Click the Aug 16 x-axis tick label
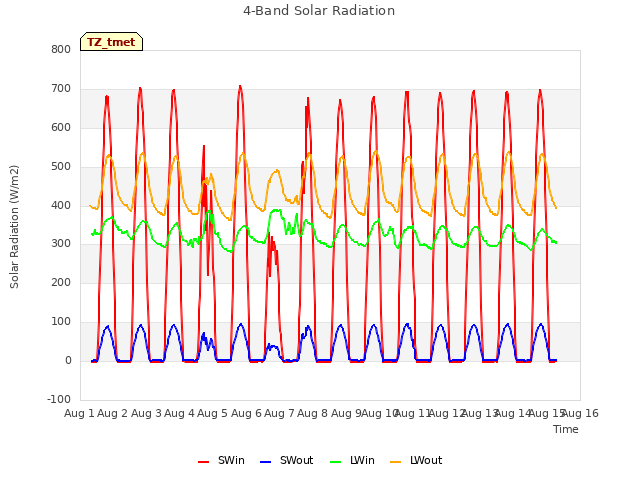 pos(580,413)
